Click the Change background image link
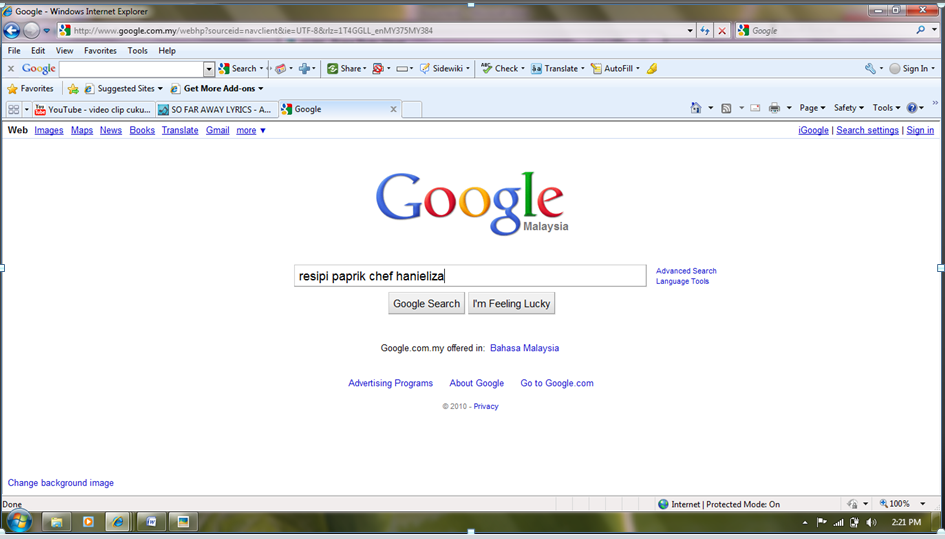The image size is (945, 539). pos(61,483)
